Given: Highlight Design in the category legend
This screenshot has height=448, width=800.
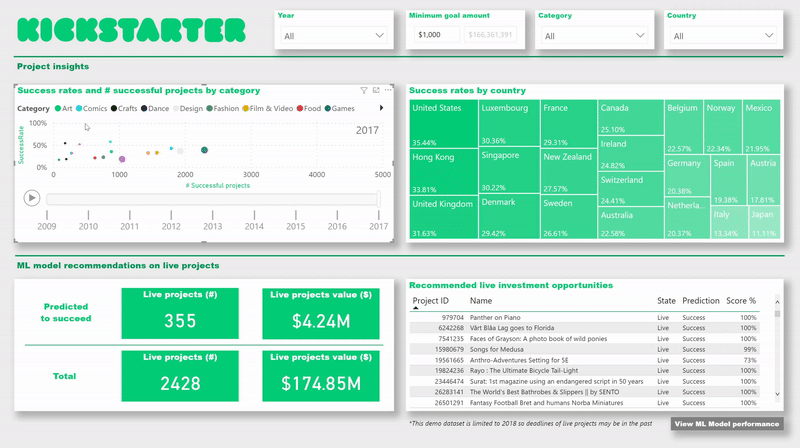Looking at the screenshot, I should coord(188,109).
